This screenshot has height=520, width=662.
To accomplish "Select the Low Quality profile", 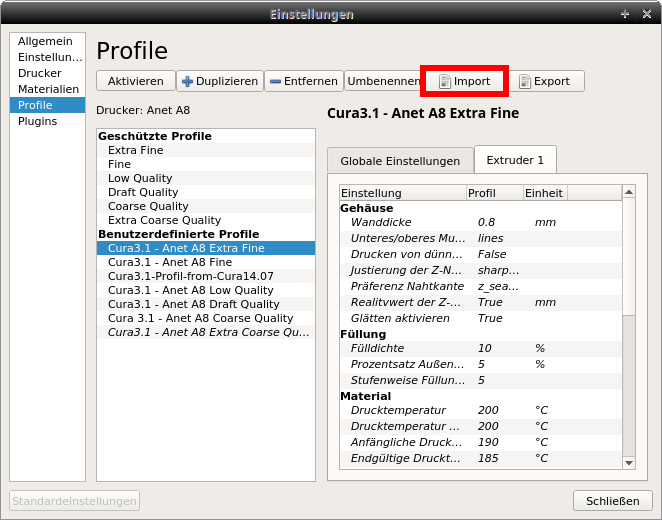I will [206, 178].
